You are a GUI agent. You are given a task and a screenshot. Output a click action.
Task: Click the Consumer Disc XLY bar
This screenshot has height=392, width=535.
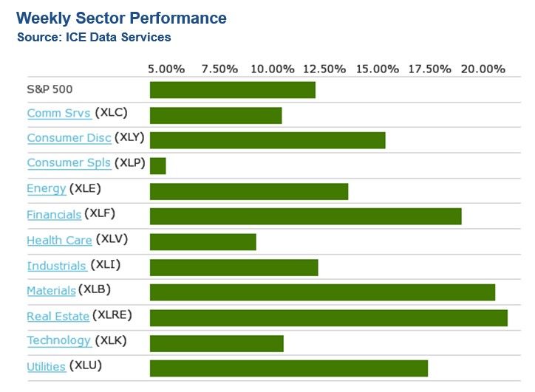tap(267, 140)
